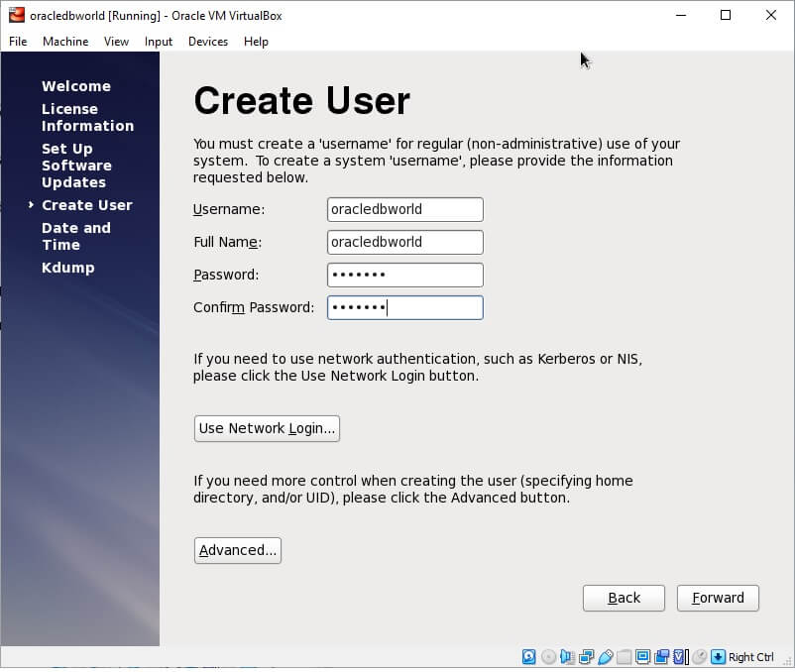
Task: Click the network adapters status icon
Action: tap(586, 657)
